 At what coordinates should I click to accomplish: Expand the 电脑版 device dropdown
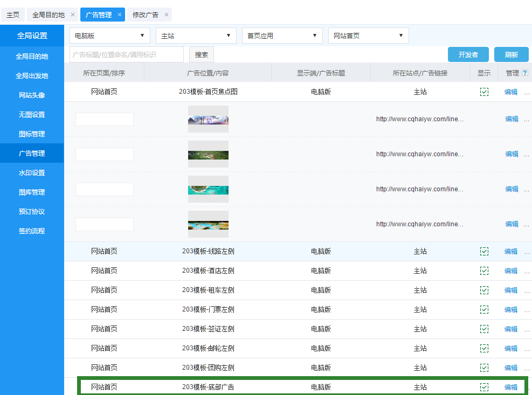point(110,36)
